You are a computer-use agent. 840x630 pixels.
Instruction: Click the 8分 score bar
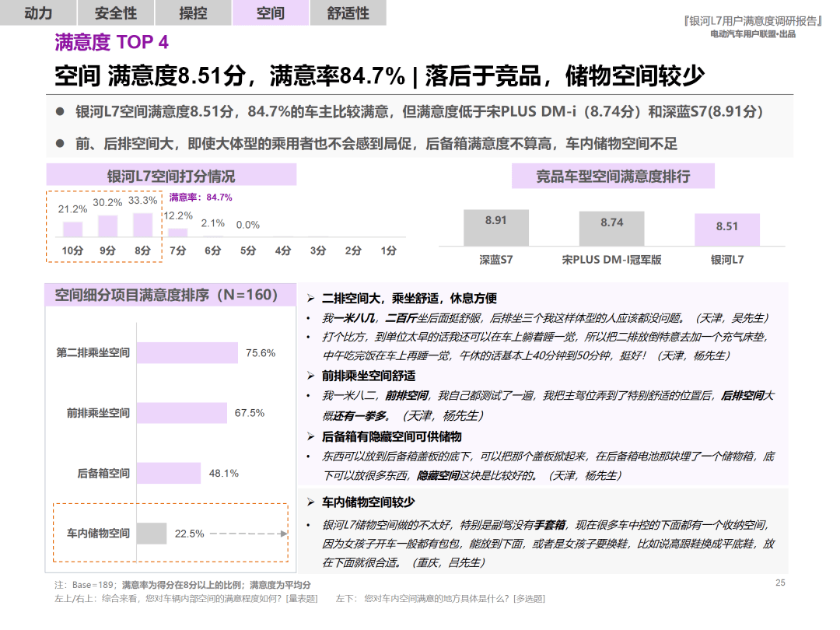pos(142,225)
